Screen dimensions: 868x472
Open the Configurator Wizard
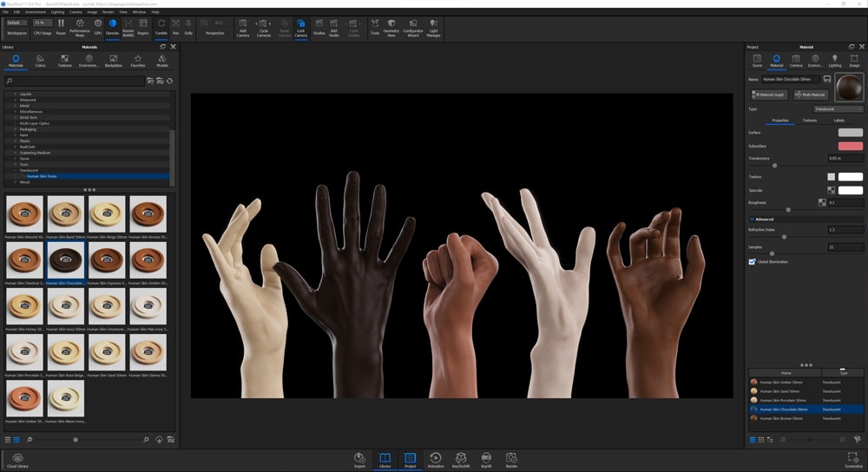point(413,27)
